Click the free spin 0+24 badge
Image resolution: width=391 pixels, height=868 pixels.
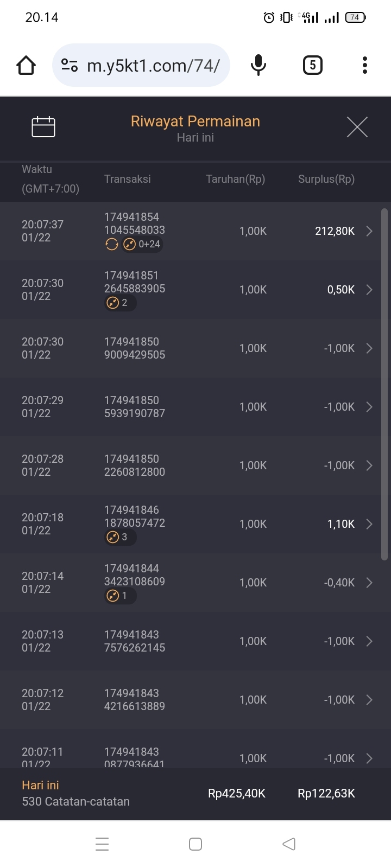pyautogui.click(x=143, y=245)
